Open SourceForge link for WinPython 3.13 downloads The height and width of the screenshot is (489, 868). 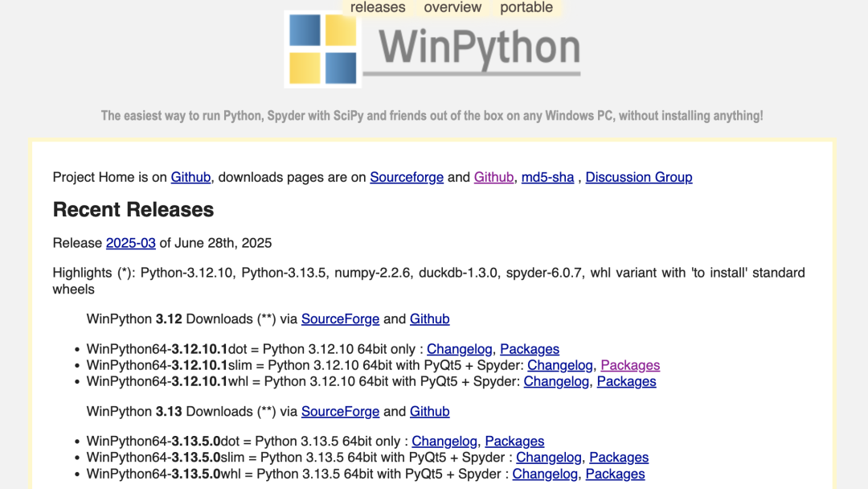pos(340,411)
